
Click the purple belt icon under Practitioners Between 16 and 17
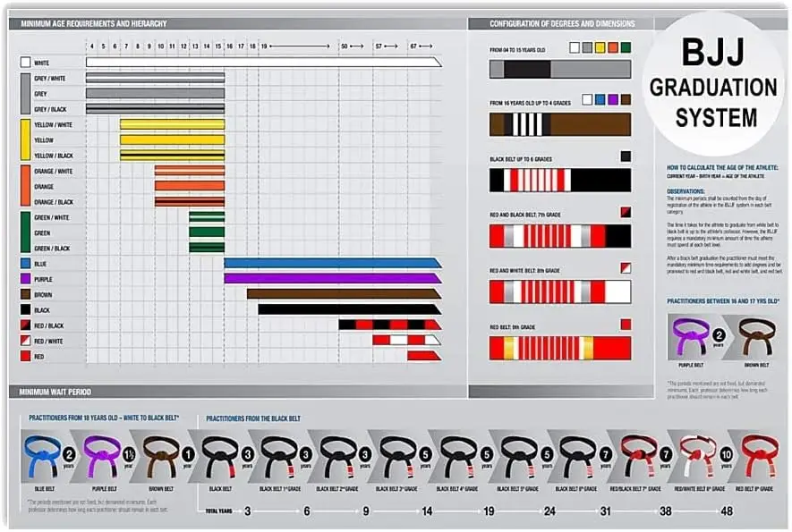[691, 337]
